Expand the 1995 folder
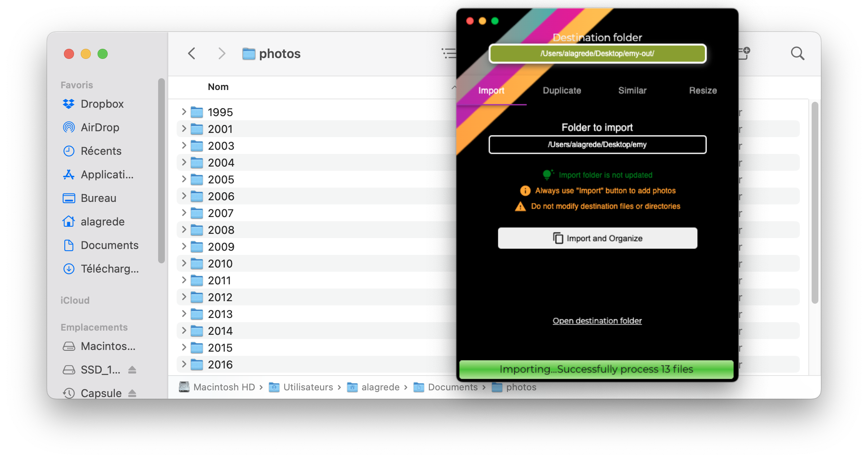 click(184, 112)
